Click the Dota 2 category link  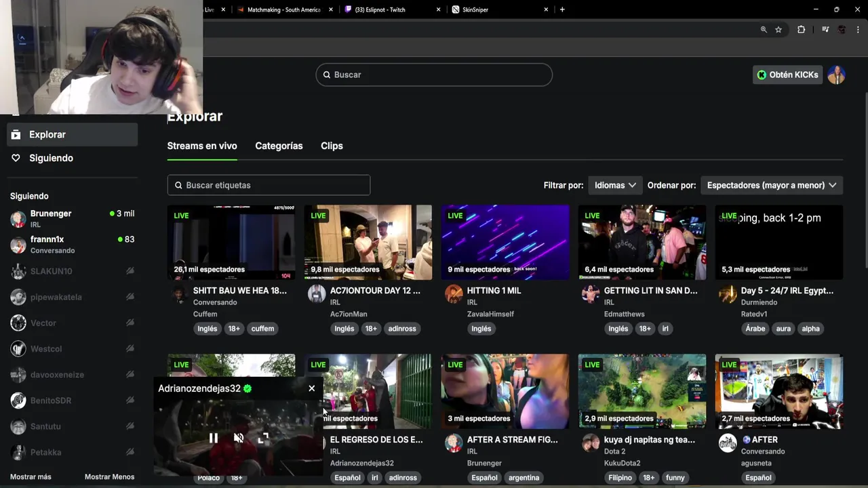(615, 451)
